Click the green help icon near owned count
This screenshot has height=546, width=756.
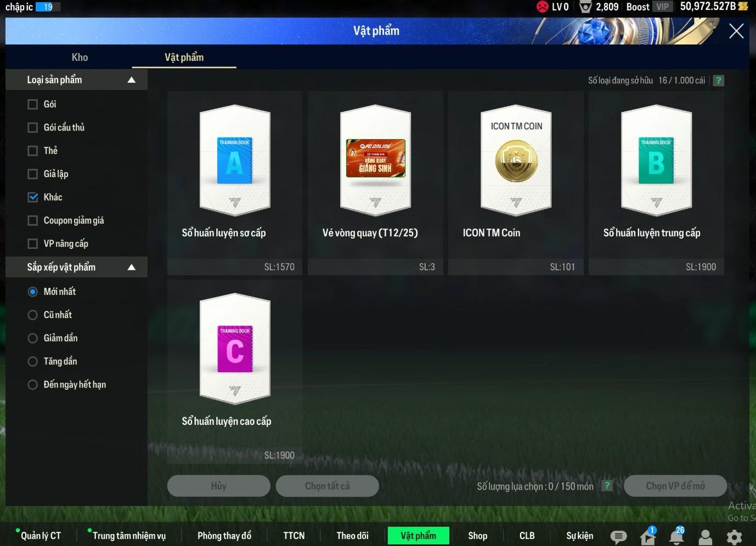(718, 81)
